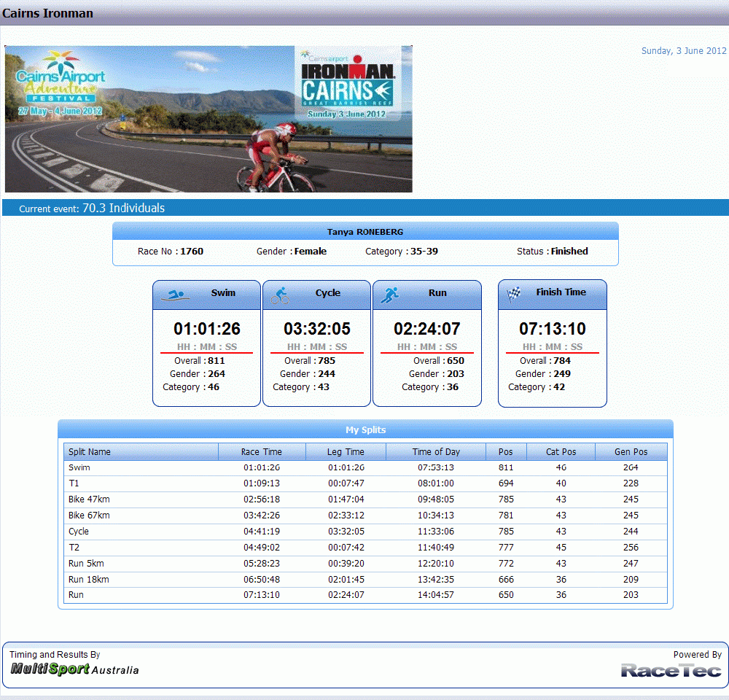Select the T1 split row name
This screenshot has height=700, width=729.
point(74,483)
